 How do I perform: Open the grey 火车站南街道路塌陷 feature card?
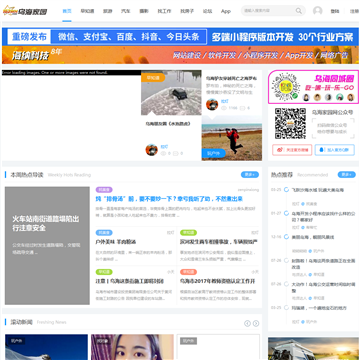click(47, 245)
